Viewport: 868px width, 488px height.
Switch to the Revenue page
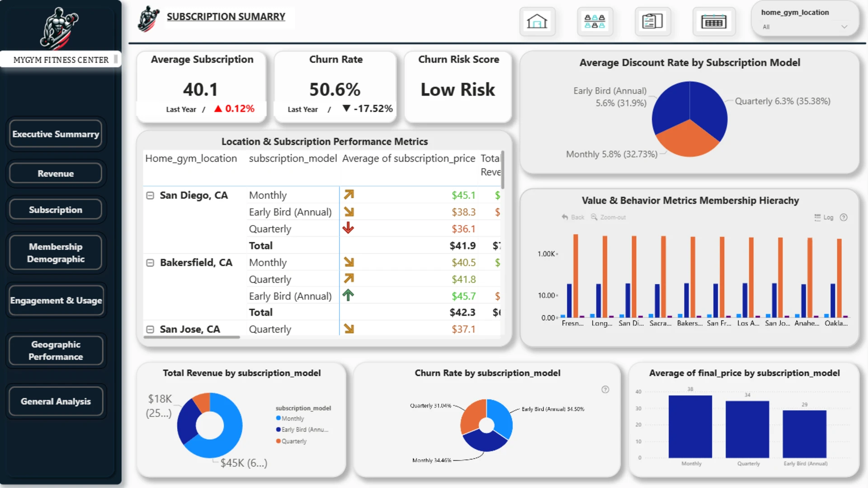point(56,174)
